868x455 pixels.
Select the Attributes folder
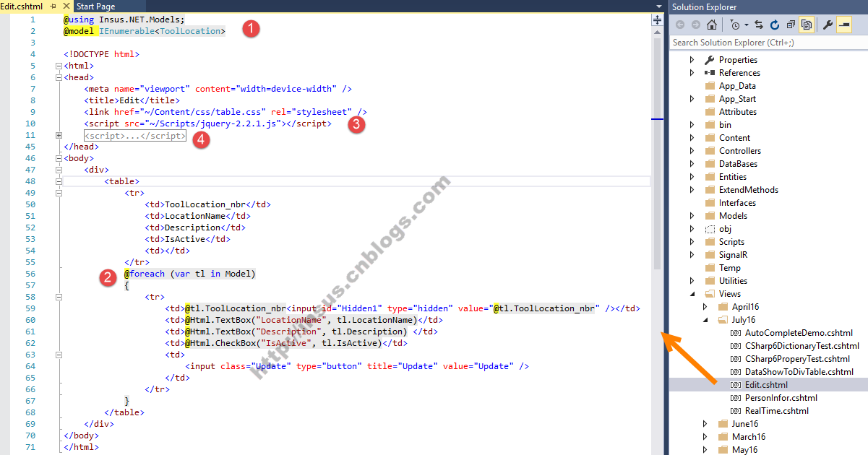pyautogui.click(x=738, y=112)
